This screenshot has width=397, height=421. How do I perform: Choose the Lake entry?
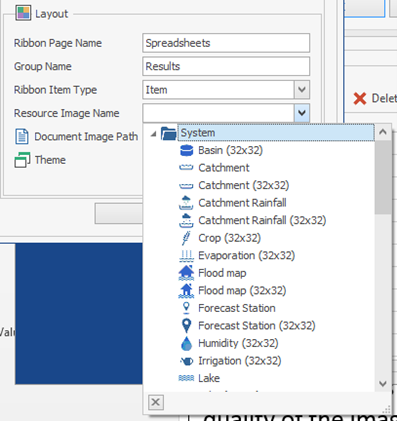(x=209, y=378)
